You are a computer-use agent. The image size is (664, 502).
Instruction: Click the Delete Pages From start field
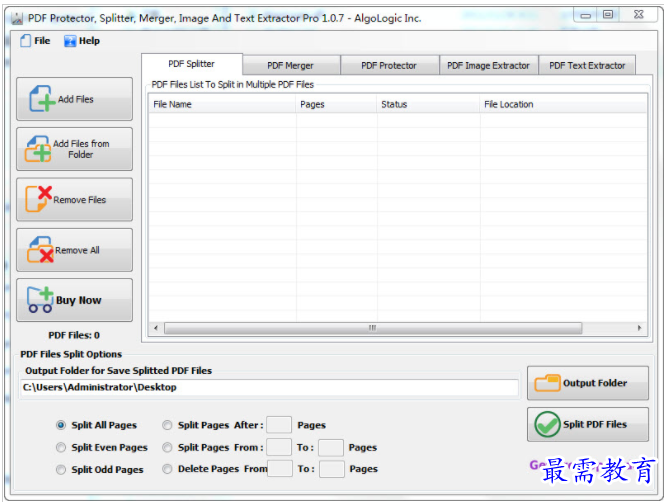pos(280,469)
